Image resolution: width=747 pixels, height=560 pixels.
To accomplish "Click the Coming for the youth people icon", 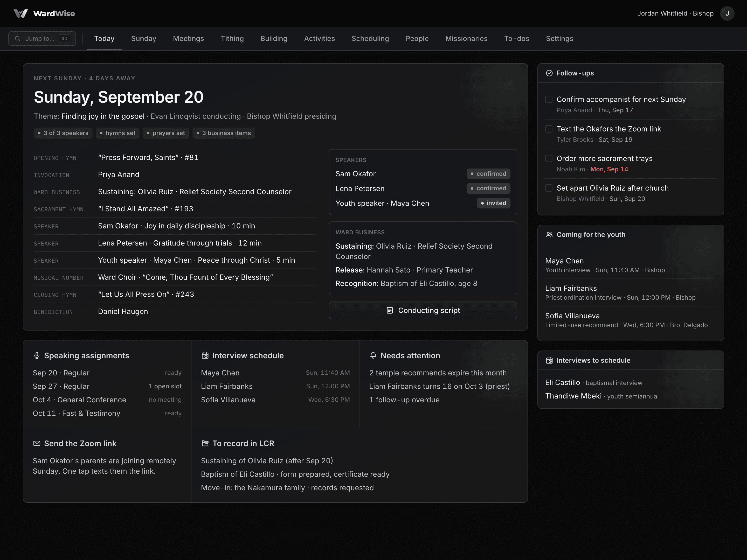I will click(x=549, y=235).
